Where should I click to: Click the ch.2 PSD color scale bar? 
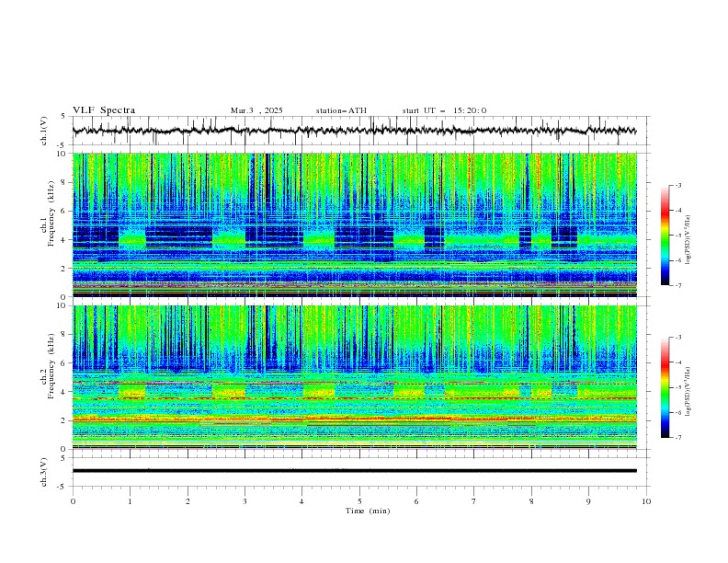pyautogui.click(x=665, y=387)
